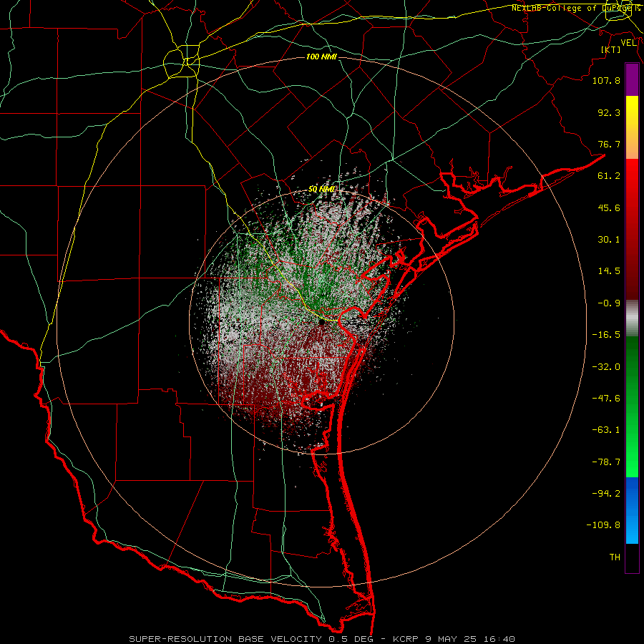Image resolution: width=644 pixels, height=644 pixels.
Task: Click the -47.6 legend value
Action: [x=606, y=399]
